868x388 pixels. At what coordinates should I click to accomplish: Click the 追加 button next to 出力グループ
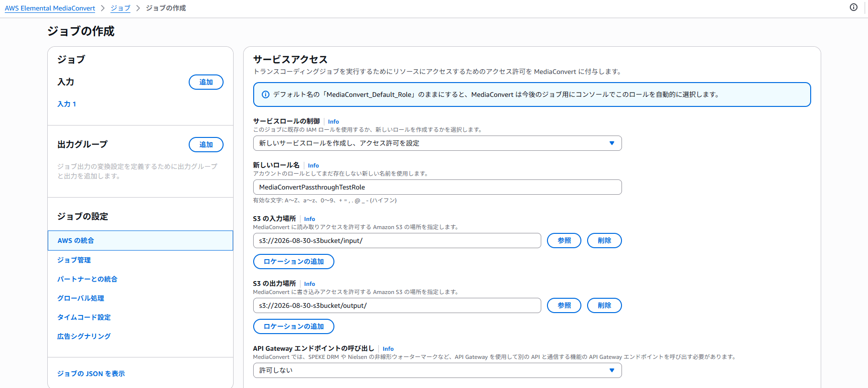coord(206,145)
